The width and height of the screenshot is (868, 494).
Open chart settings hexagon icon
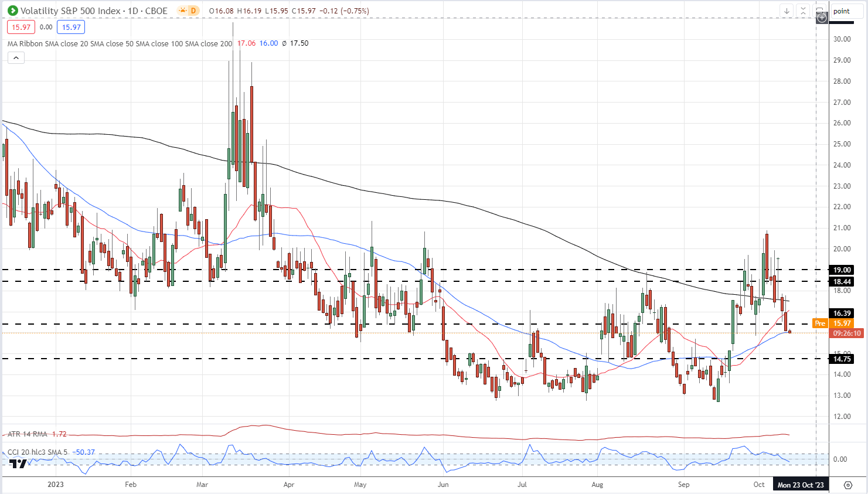point(847,485)
